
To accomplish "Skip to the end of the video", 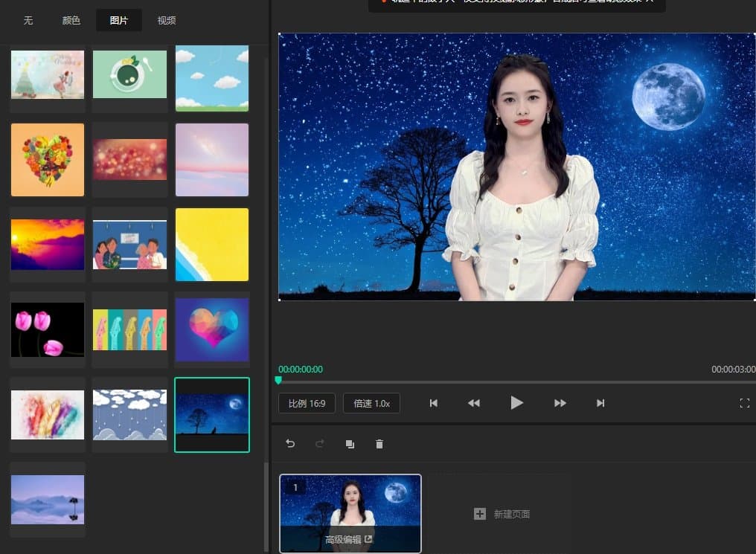I will [x=600, y=403].
